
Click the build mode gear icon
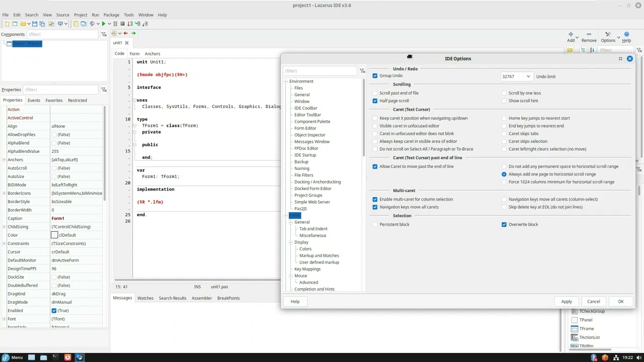[x=92, y=24]
